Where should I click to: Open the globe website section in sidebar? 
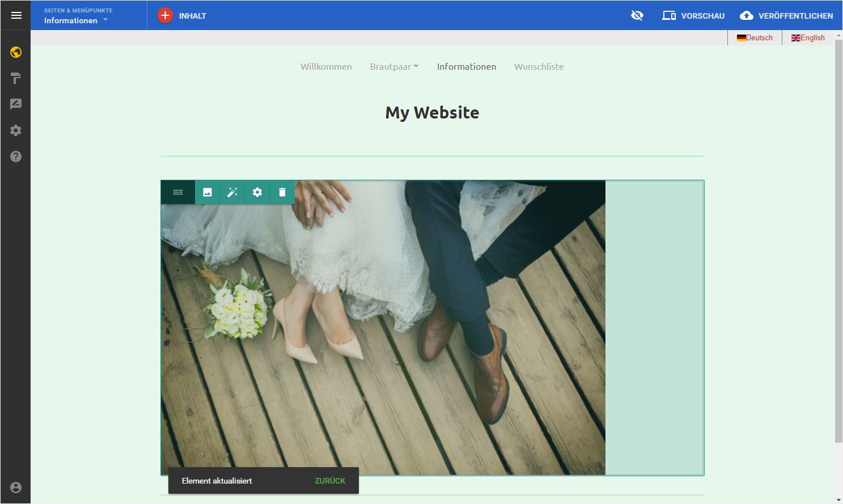pyautogui.click(x=16, y=52)
